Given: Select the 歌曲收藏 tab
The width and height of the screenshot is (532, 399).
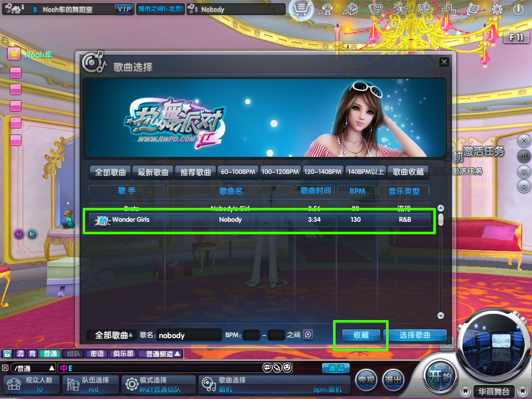Looking at the screenshot, I should pyautogui.click(x=408, y=172).
